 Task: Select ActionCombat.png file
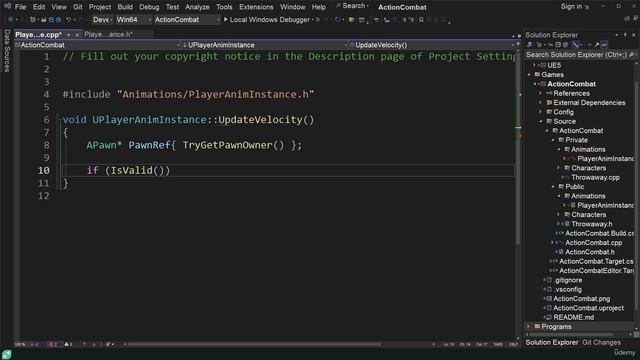point(581,299)
